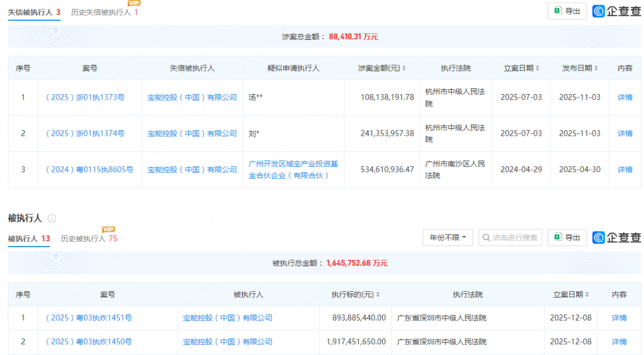Open case link (2025)粤03执恢1451号
The image size is (644, 355).
(x=89, y=318)
